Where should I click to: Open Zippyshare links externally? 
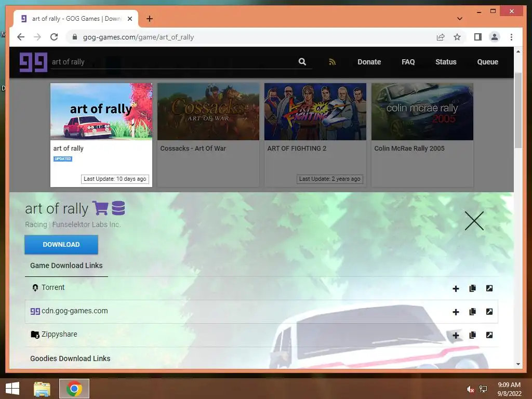pyautogui.click(x=489, y=335)
